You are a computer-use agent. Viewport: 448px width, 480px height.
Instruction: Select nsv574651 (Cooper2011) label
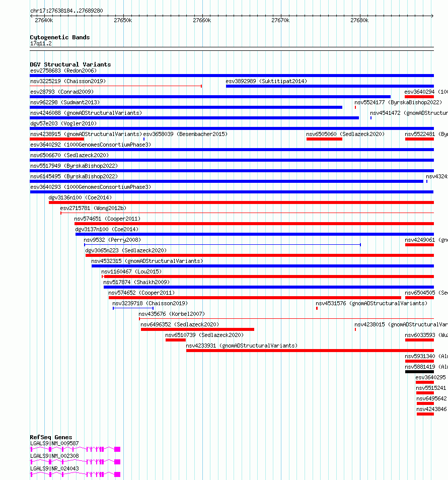point(107,219)
